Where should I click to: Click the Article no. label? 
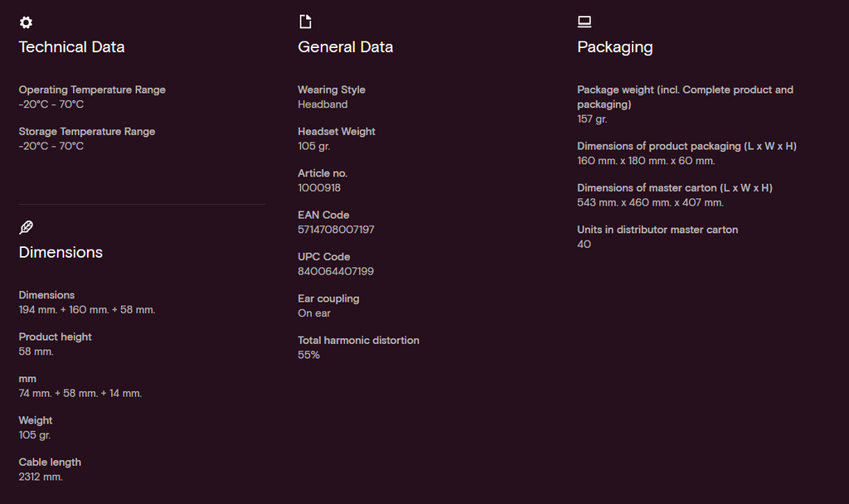[323, 173]
